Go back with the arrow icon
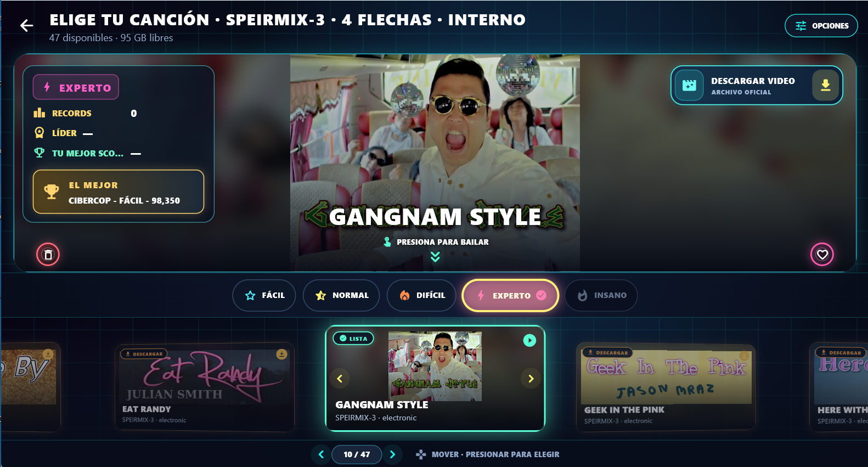This screenshot has width=868, height=467. 26,25
